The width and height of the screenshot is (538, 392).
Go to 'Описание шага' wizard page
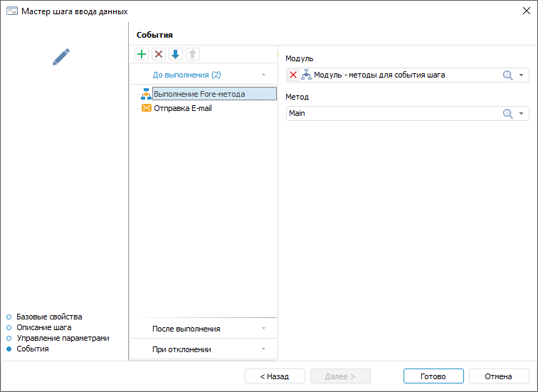[x=43, y=327]
